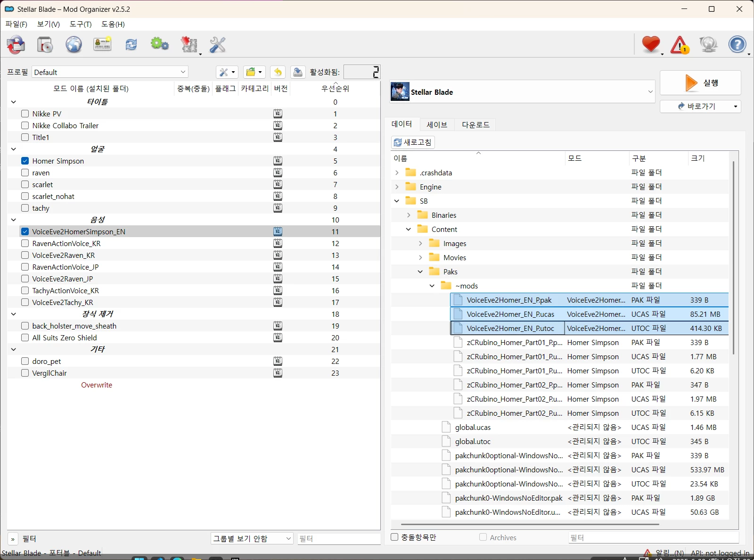Click the Refresh arrows toolbar icon
This screenshot has width=754, height=560.
[131, 45]
